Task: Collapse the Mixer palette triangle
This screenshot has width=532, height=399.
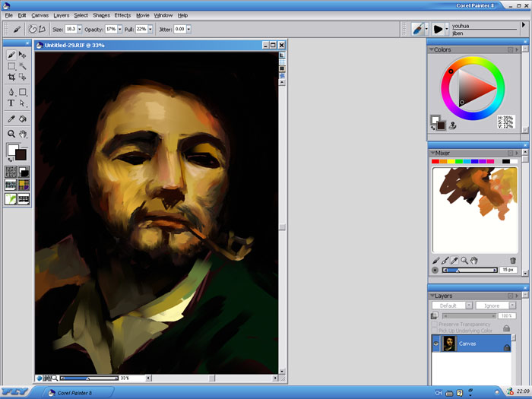Action: (432, 153)
